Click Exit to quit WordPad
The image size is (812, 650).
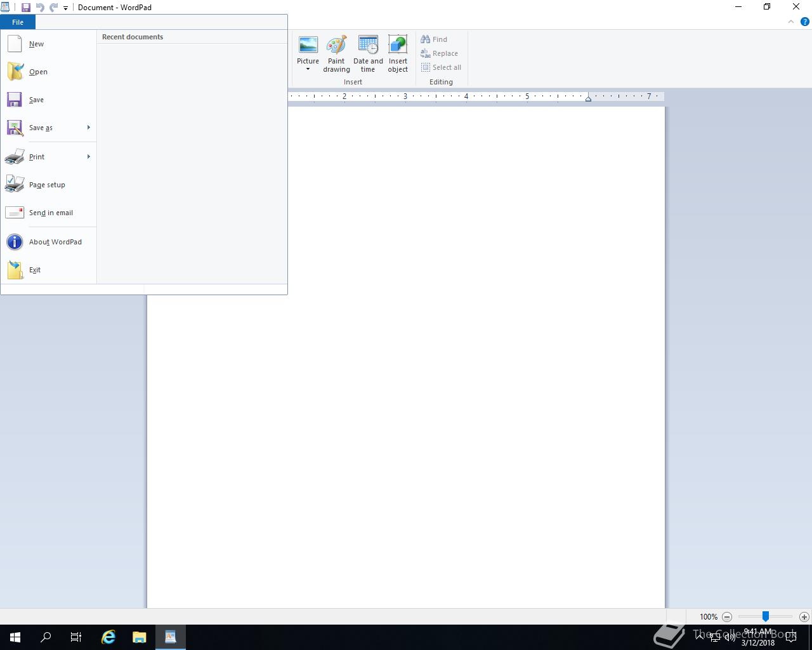(x=49, y=270)
